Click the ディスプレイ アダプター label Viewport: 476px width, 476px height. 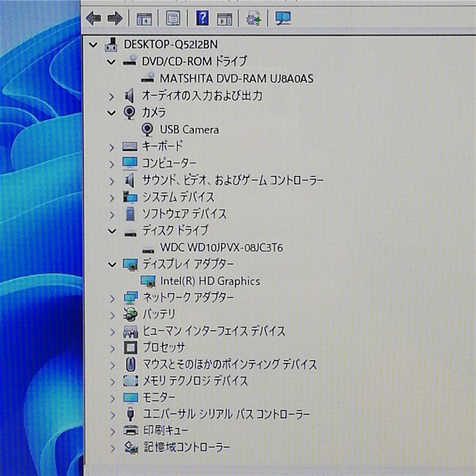tap(188, 264)
